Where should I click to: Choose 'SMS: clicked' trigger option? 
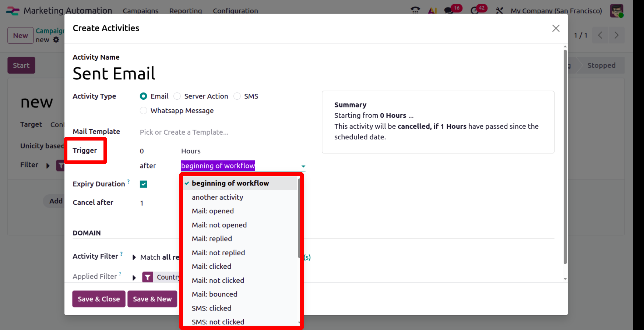[x=240, y=308]
